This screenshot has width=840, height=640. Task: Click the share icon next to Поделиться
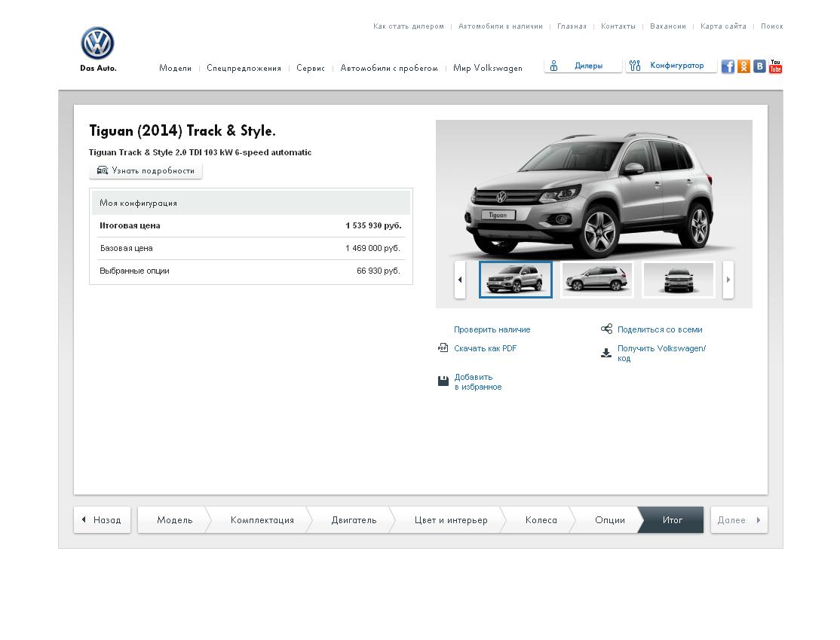point(606,329)
